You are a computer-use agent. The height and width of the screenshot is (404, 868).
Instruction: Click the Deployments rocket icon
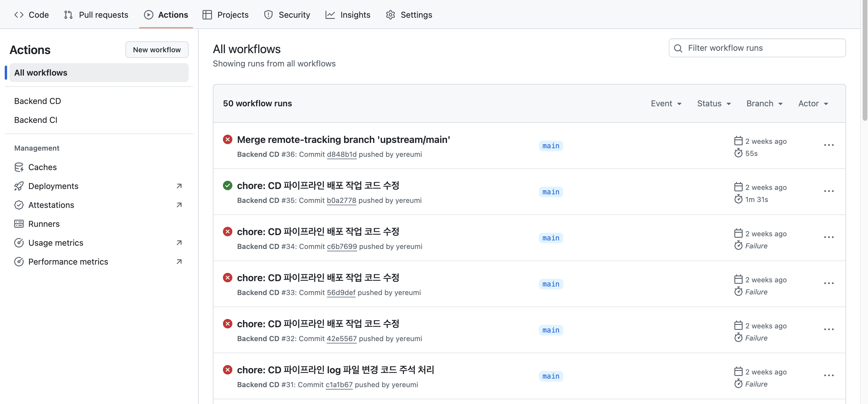pyautogui.click(x=19, y=186)
